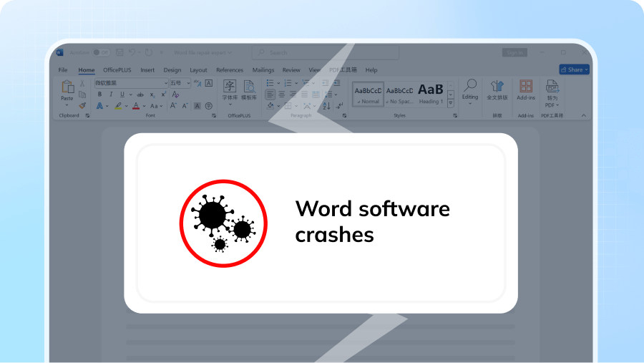
Task: Expand the Paste options arrow
Action: click(x=67, y=105)
